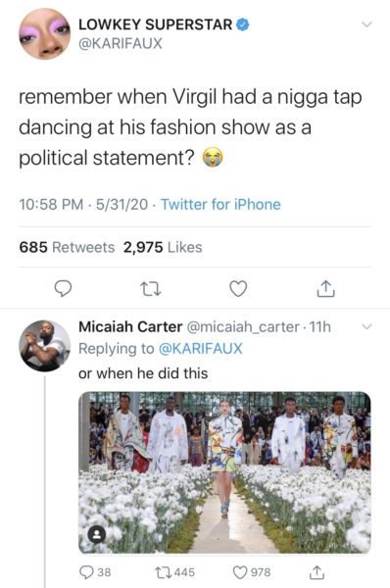Open Micaiah Carter's profile picture

pyautogui.click(x=44, y=346)
